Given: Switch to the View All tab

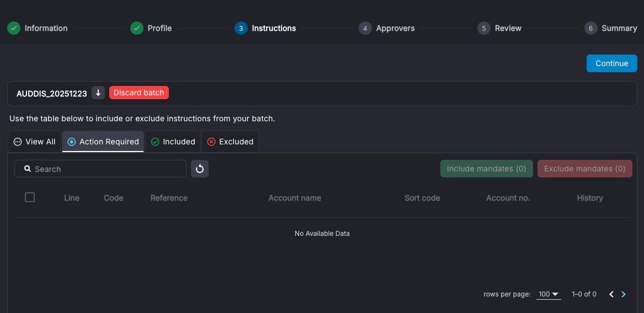Looking at the screenshot, I should coord(35,142).
